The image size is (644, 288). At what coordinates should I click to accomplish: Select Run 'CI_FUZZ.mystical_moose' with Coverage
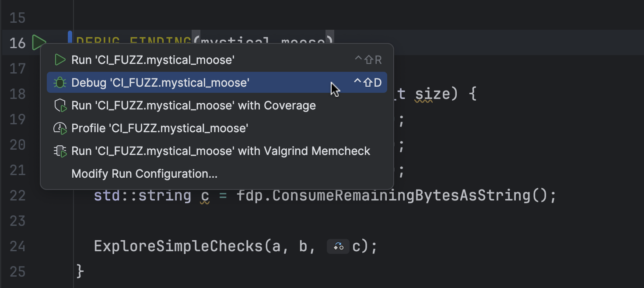193,105
